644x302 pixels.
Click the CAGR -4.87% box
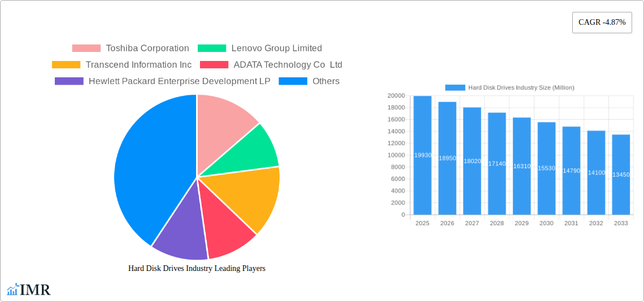click(602, 23)
